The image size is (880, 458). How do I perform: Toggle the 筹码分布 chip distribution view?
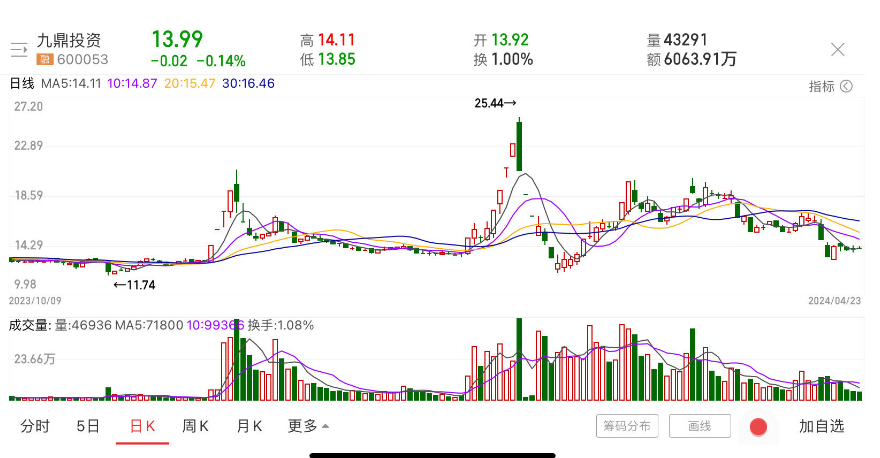click(627, 426)
